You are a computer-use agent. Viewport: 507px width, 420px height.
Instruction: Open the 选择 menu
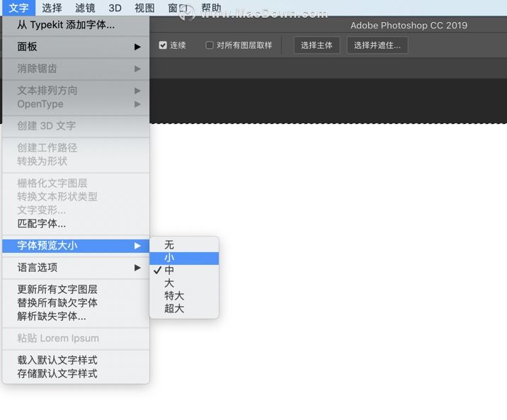click(x=52, y=7)
